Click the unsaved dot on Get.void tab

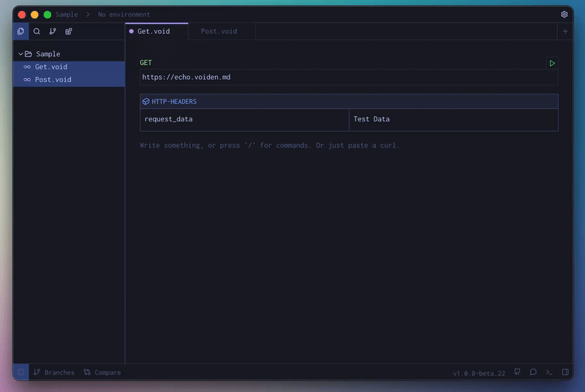pos(132,31)
